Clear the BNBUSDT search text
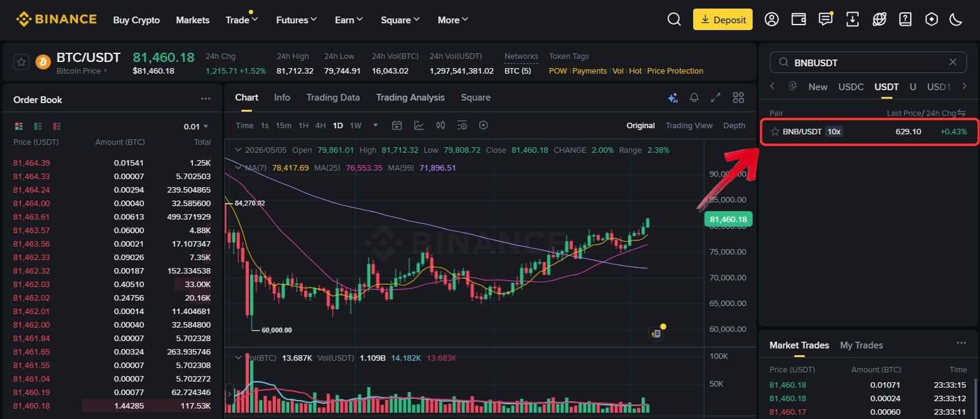The width and height of the screenshot is (980, 419). (953, 62)
